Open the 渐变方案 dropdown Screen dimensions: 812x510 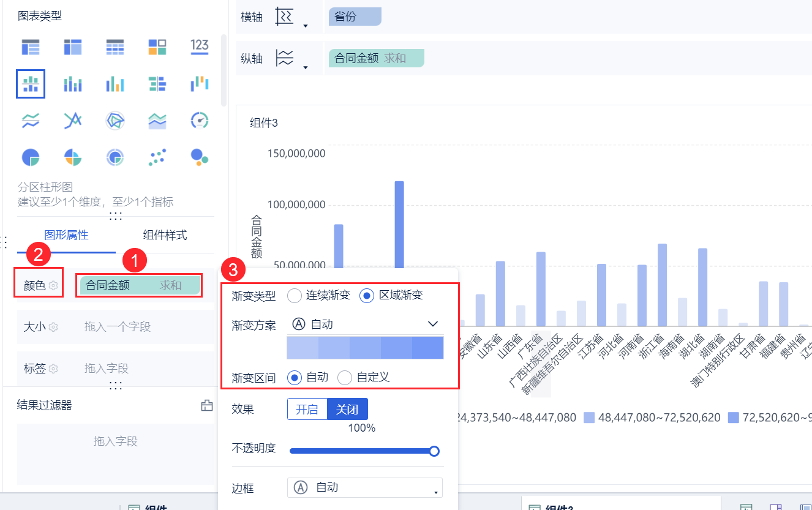coord(365,324)
